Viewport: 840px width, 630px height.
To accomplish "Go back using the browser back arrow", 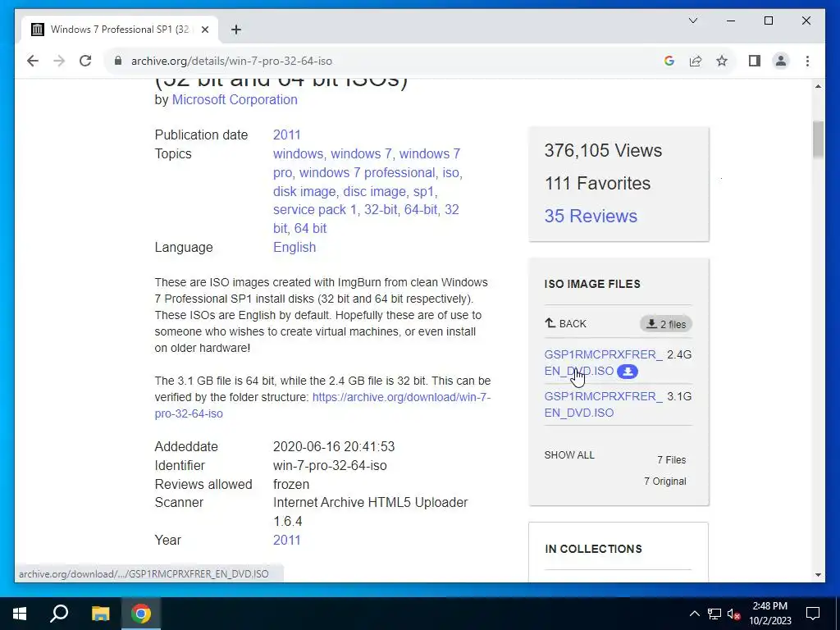I will point(33,61).
